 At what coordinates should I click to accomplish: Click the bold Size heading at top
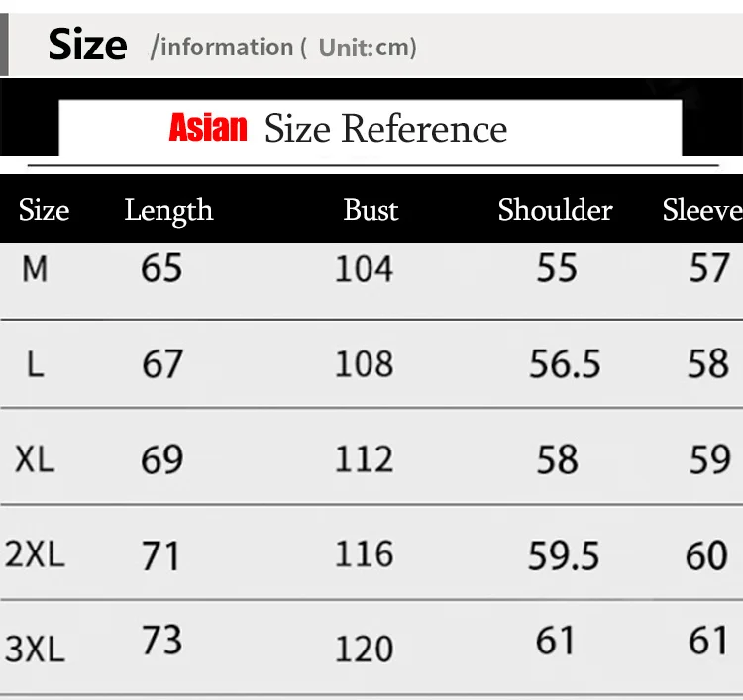click(x=87, y=46)
